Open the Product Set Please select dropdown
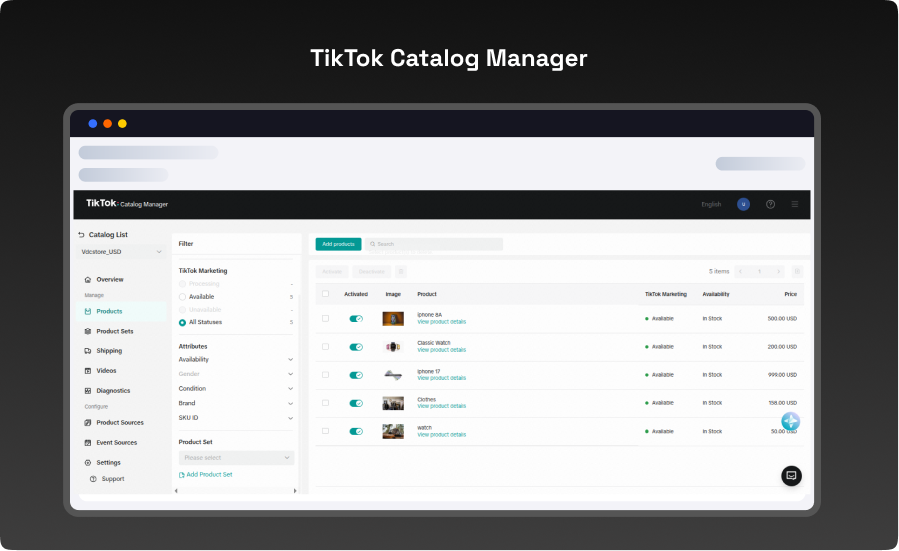 tap(236, 458)
